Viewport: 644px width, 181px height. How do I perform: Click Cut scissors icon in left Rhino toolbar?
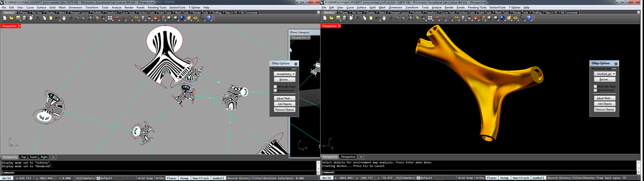[38, 17]
